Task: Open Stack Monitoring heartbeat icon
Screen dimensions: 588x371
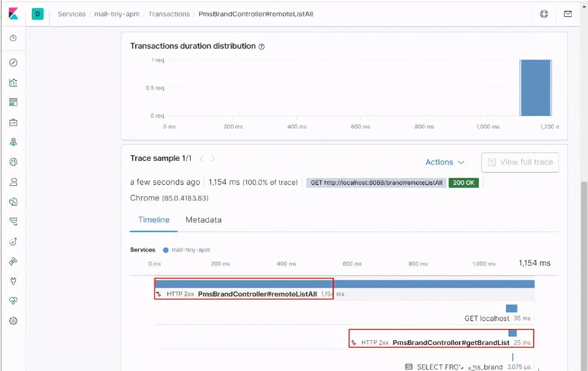Action: (13, 301)
